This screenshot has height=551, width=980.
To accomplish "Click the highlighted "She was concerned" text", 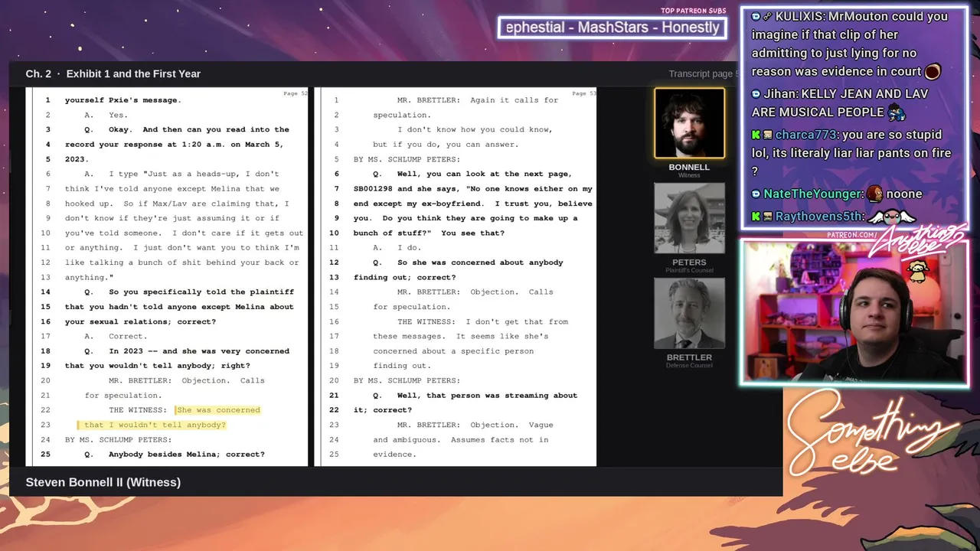I will pos(218,410).
